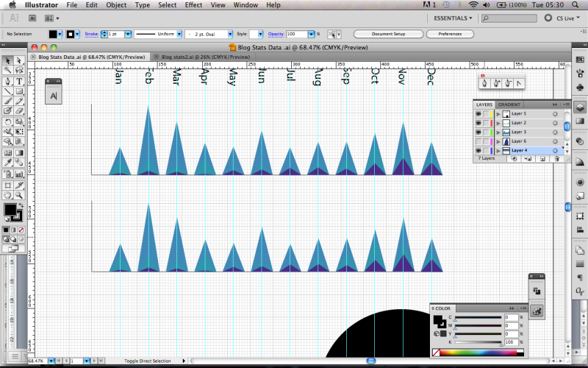Select the Lasso tool
The width and height of the screenshot is (588, 368).
point(19,70)
